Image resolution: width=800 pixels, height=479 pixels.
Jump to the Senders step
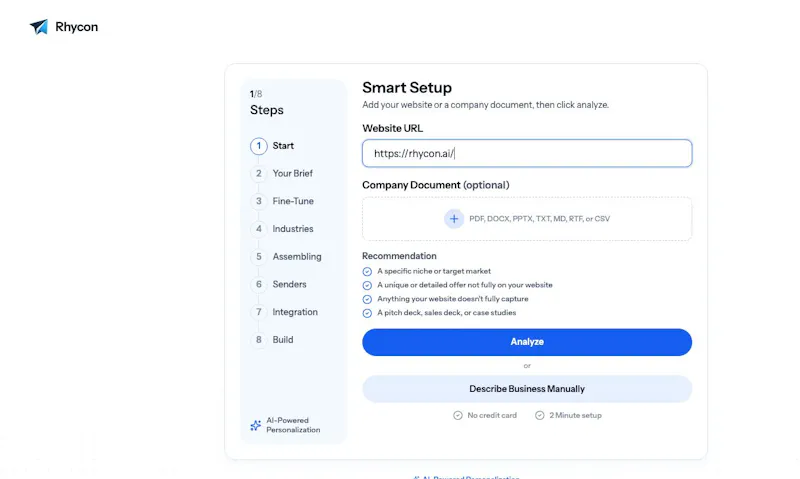289,284
